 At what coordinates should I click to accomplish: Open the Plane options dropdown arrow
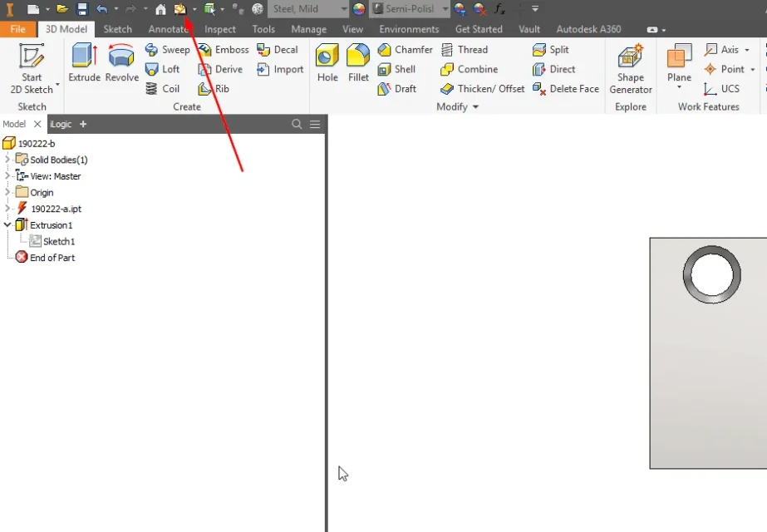tap(679, 88)
